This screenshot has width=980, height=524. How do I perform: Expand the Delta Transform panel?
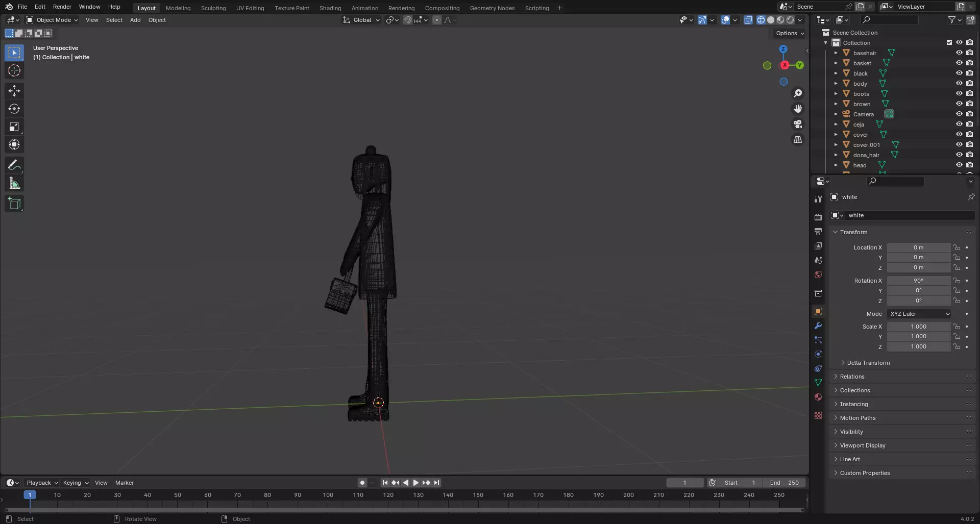[x=868, y=363]
